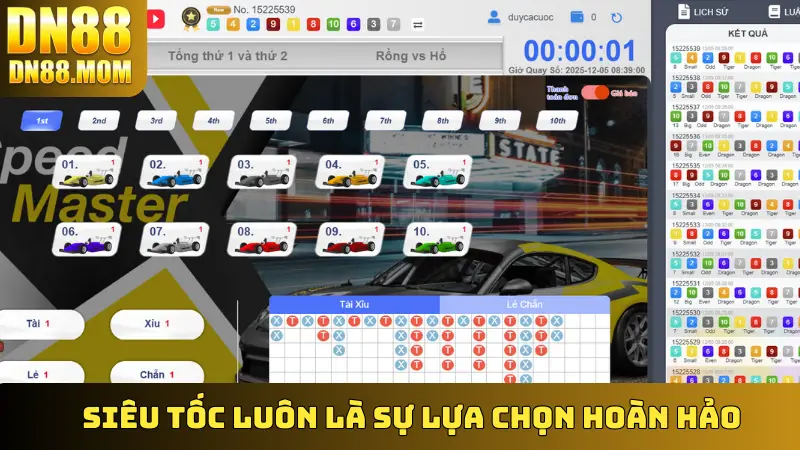This screenshot has height=450, width=800.
Task: Select result row 15225531 in Kết Quả
Action: 733,293
